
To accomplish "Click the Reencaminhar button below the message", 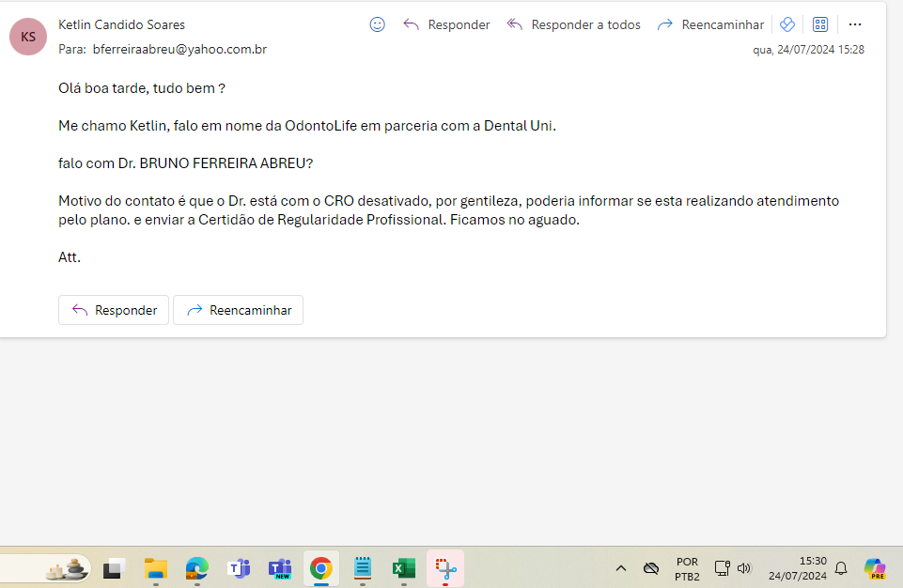I will point(239,310).
